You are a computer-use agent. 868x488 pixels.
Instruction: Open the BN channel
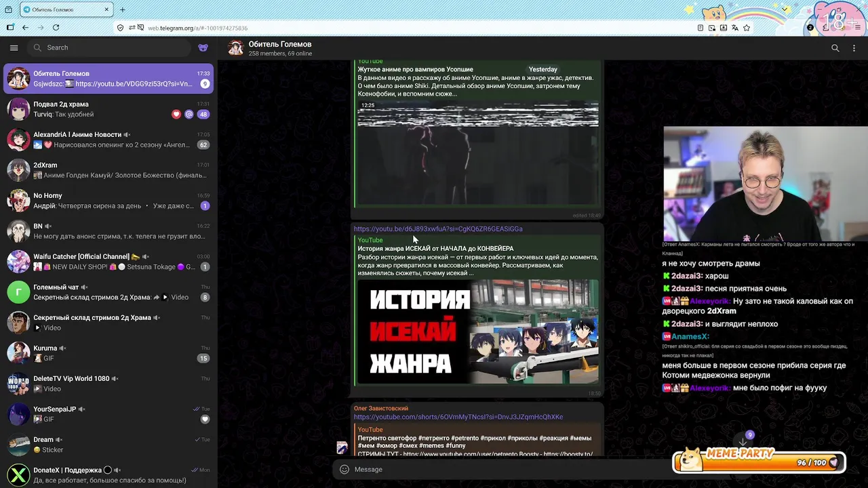(108, 231)
